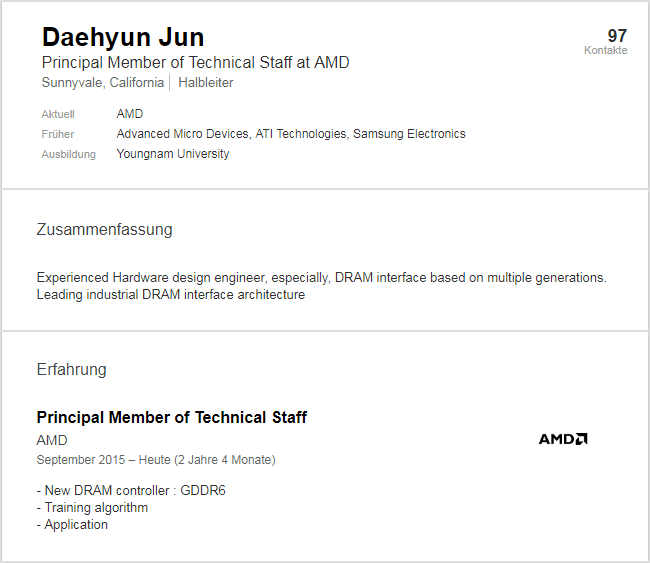Click AMD beside the Aktuell label
The height and width of the screenshot is (563, 650).
point(130,114)
